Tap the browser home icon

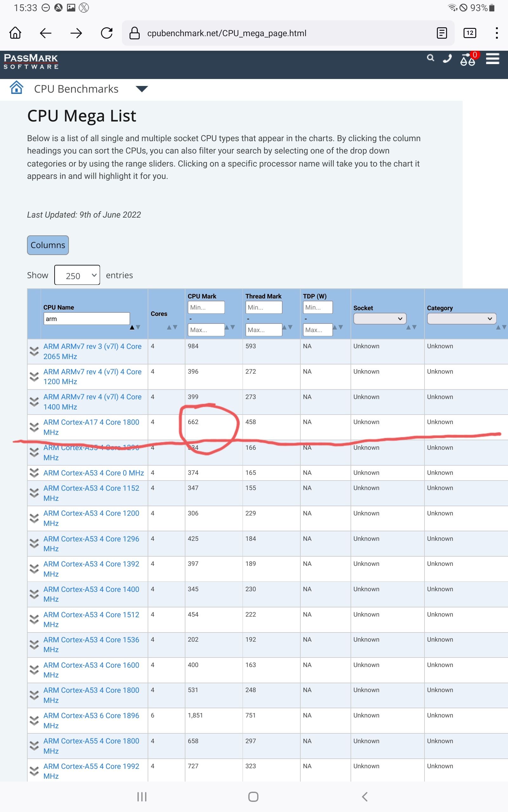pos(16,33)
